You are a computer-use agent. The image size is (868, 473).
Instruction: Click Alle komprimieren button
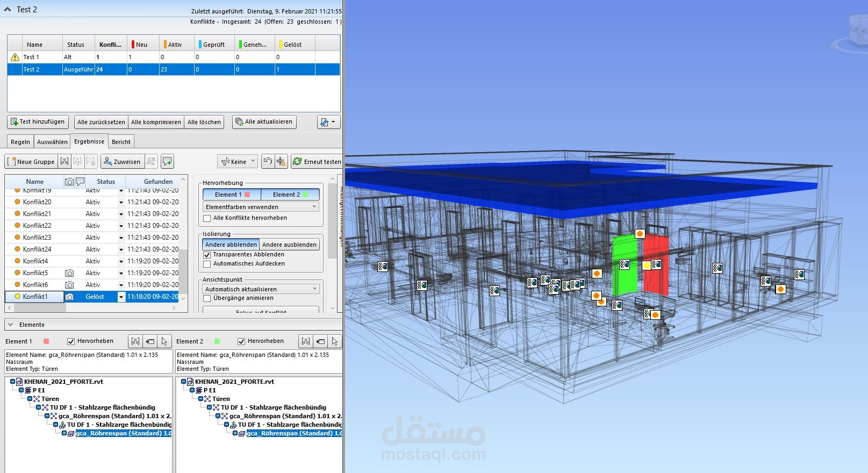(156, 122)
